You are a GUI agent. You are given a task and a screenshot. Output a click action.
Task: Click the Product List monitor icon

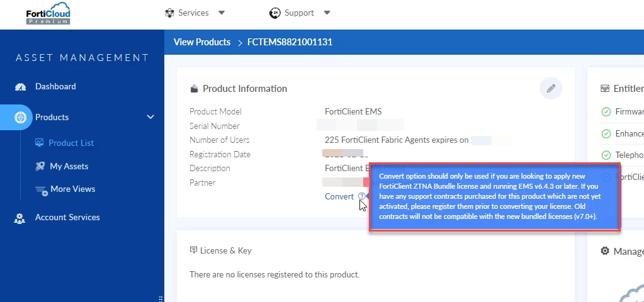point(40,143)
